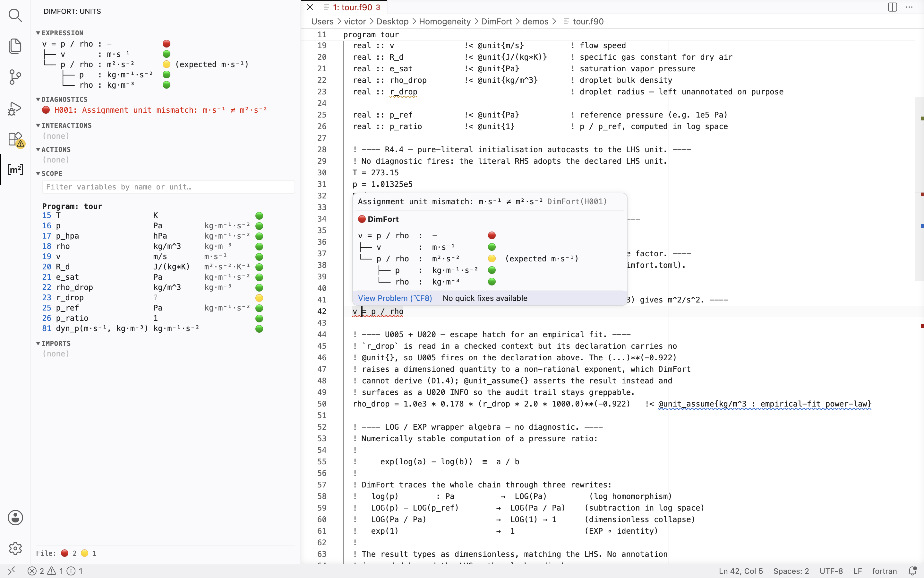Click the split editor right icon

tap(892, 7)
